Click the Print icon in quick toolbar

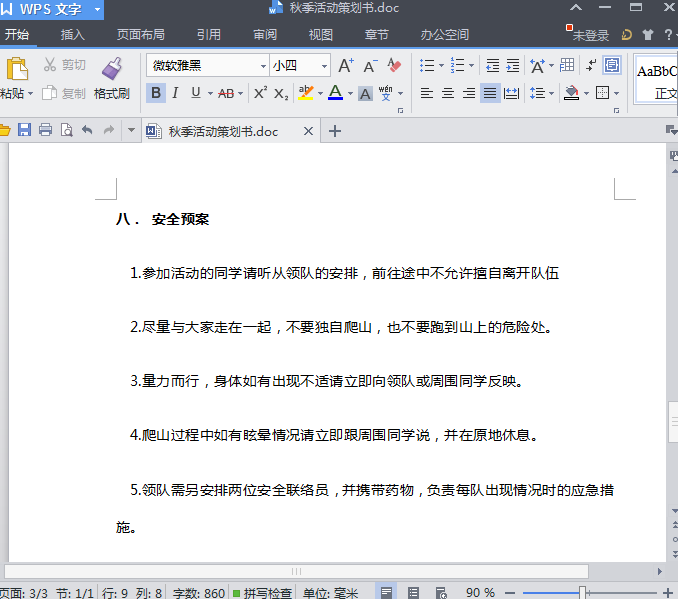coord(45,130)
